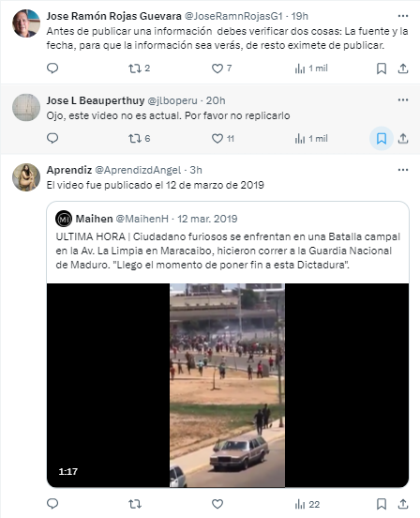Reply to Jose Ramón Rojas Guevara's tweet
This screenshot has height=518, width=420.
[52, 69]
